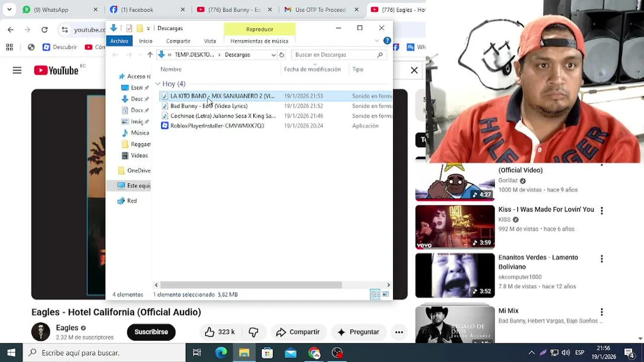The image size is (644, 362).
Task: Switch Explorer to large icons view
Action: [385, 295]
